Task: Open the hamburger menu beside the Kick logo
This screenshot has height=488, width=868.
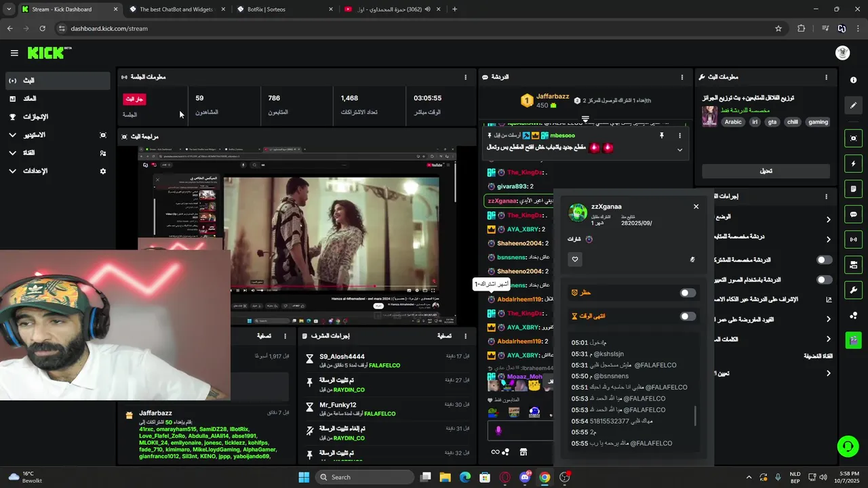Action: [14, 53]
